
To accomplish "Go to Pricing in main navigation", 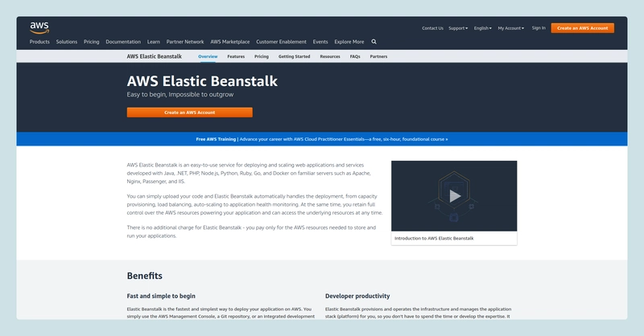I will pos(91,42).
